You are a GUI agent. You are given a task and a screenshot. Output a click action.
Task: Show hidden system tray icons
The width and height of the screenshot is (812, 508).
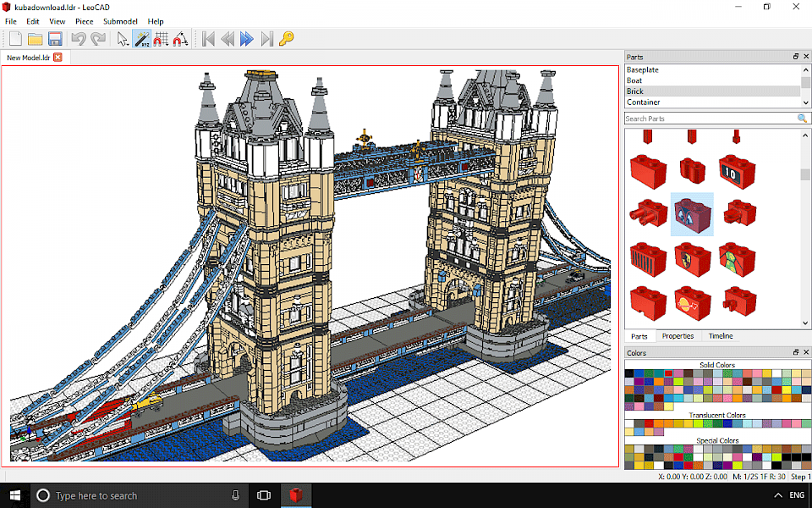[x=778, y=495]
